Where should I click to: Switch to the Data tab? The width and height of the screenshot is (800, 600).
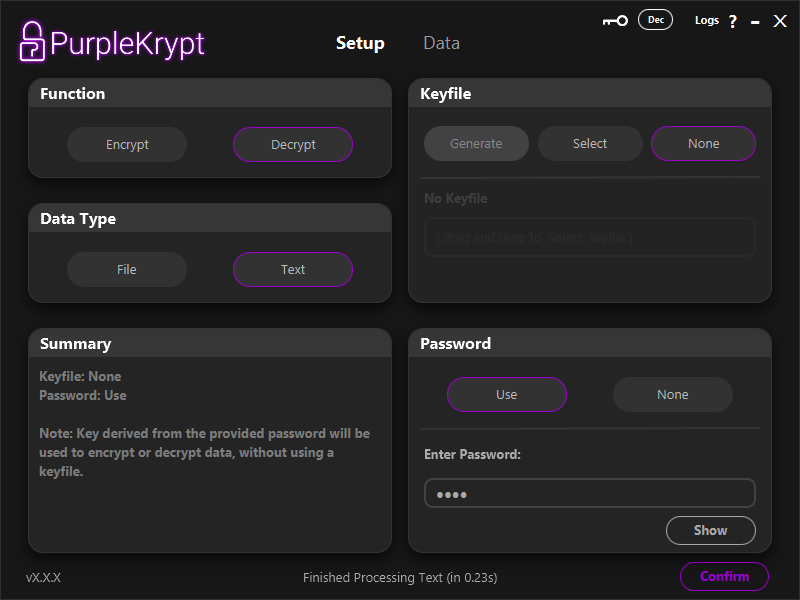[x=441, y=43]
